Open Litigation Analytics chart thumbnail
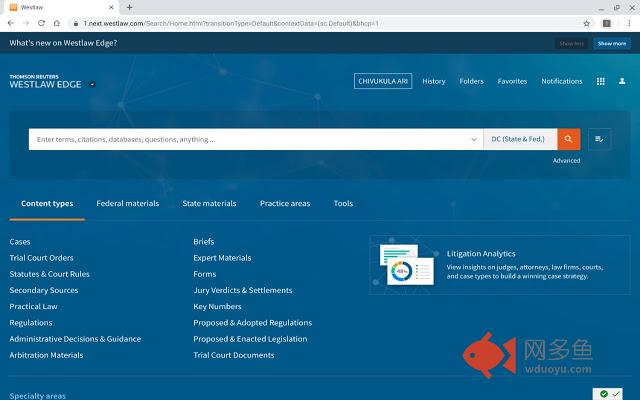The height and width of the screenshot is (400, 640). pyautogui.click(x=406, y=264)
